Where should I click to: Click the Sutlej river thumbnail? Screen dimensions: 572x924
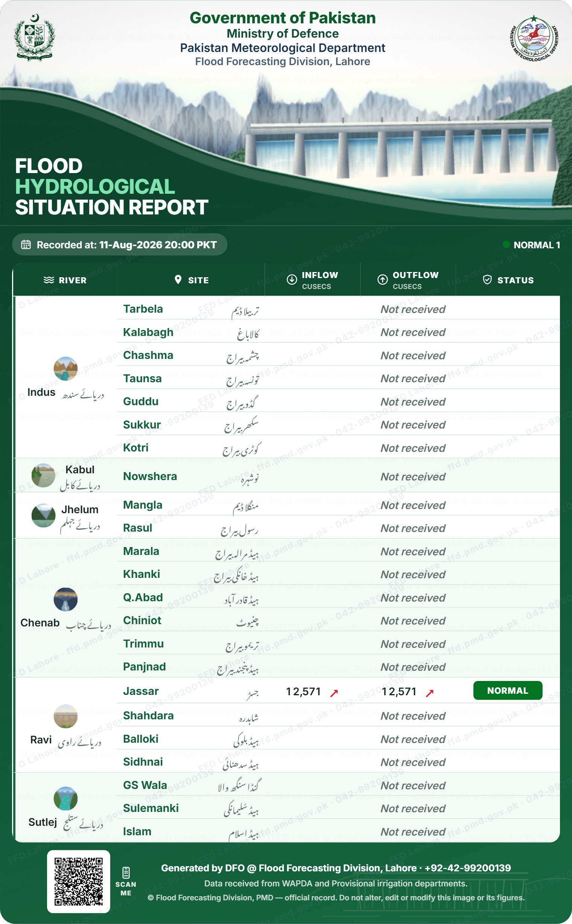click(65, 798)
